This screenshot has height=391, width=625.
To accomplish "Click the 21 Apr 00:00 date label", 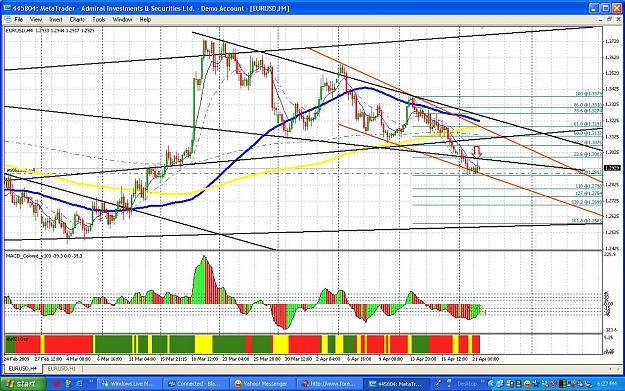I will point(485,359).
